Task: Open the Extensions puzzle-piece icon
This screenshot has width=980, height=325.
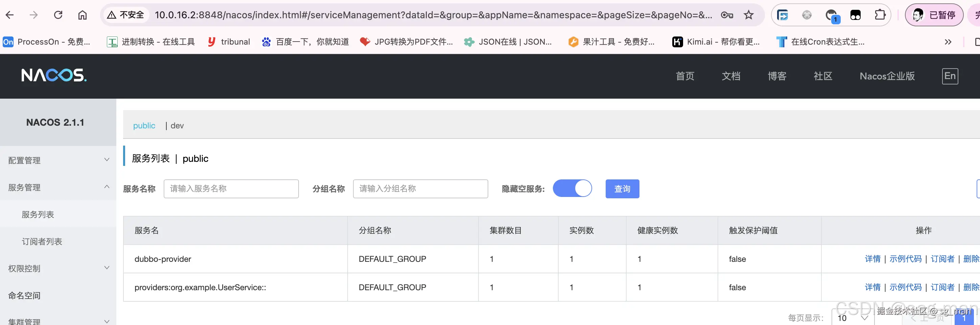Action: [x=880, y=15]
